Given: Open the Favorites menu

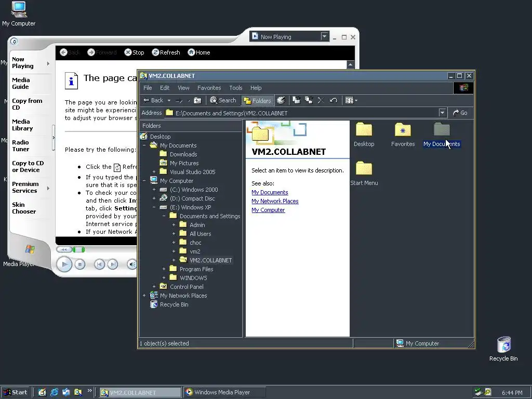Looking at the screenshot, I should (209, 88).
